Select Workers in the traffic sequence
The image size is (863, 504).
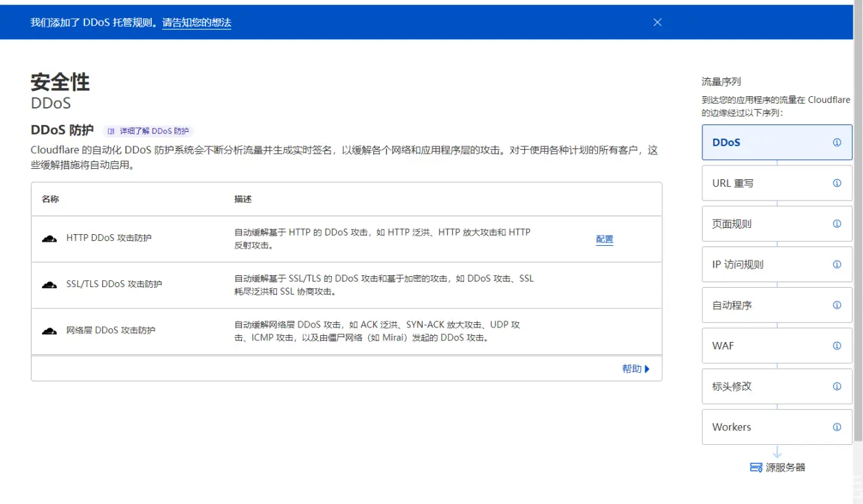777,426
